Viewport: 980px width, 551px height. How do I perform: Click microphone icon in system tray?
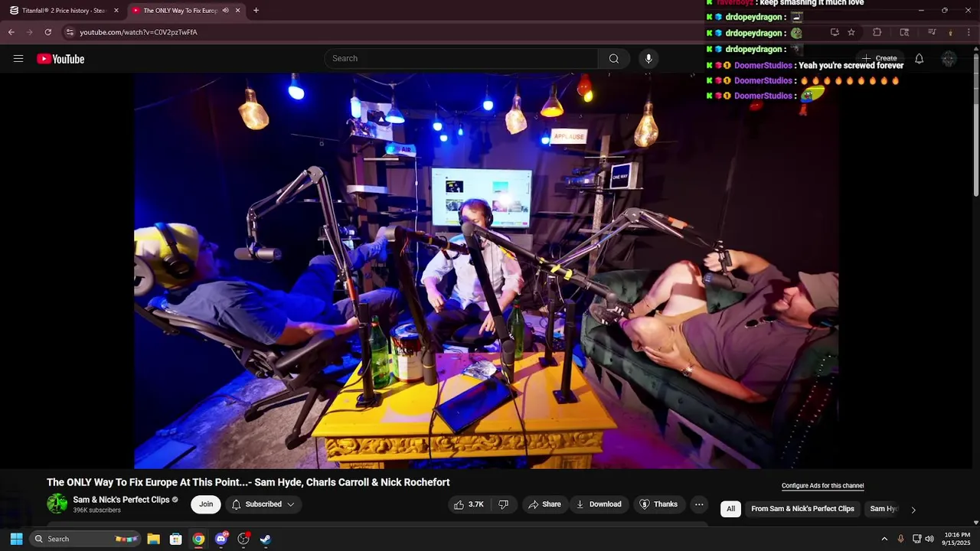[x=900, y=539]
